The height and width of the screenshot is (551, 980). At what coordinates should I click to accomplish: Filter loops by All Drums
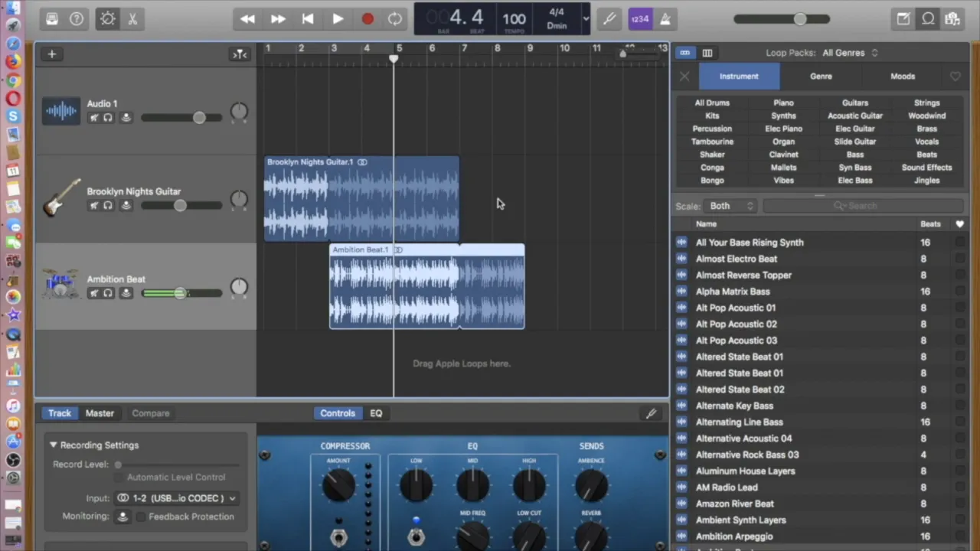point(712,103)
